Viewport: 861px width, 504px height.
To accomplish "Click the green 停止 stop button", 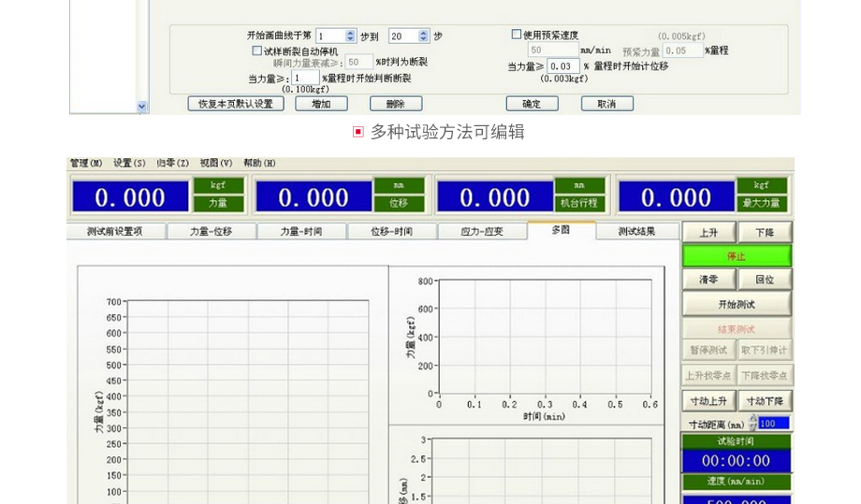I will click(736, 255).
